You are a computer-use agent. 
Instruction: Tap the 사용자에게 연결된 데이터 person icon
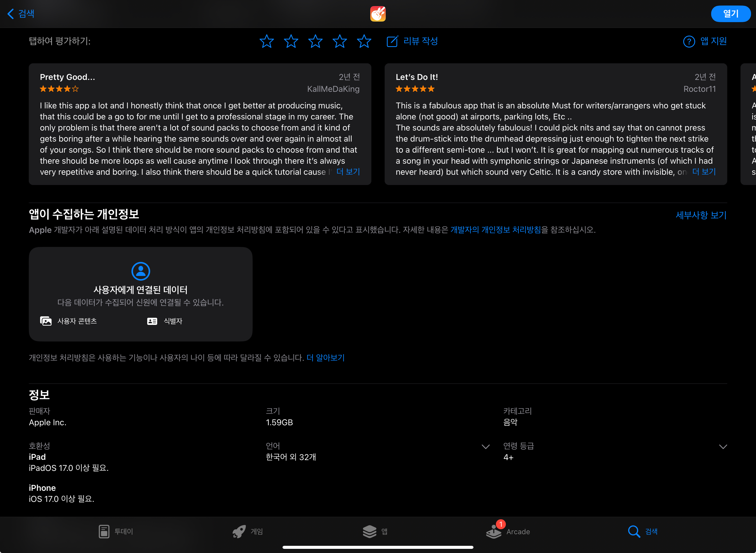click(141, 271)
